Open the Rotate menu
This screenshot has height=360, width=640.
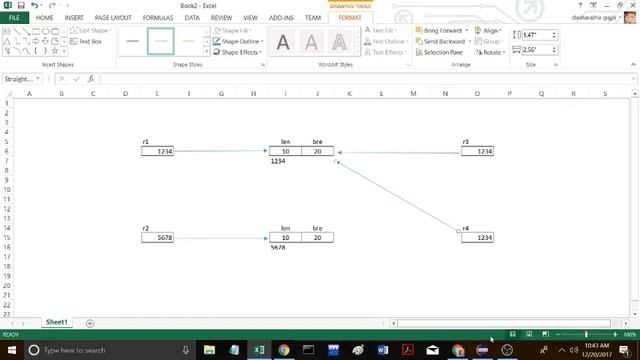tap(490, 52)
